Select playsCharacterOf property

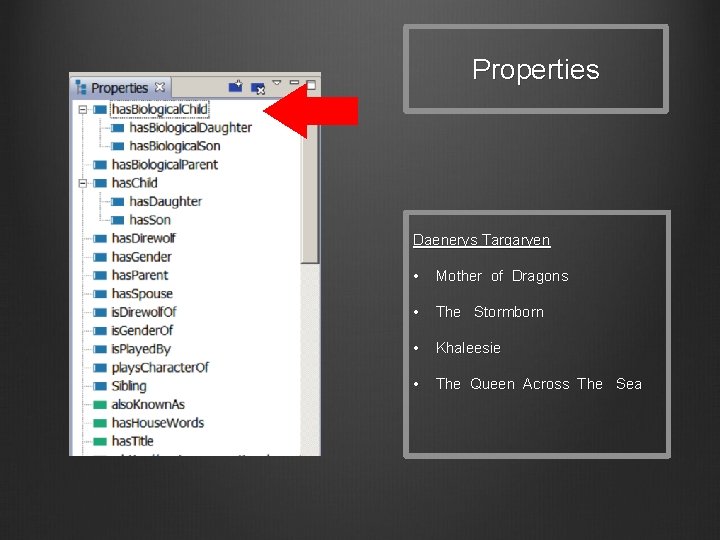160,367
